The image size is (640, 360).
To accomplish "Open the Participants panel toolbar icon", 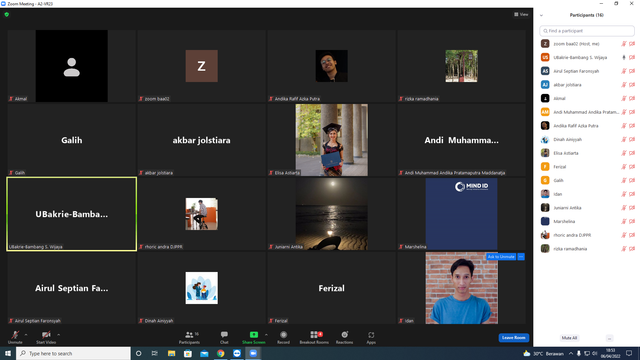I will (189, 335).
